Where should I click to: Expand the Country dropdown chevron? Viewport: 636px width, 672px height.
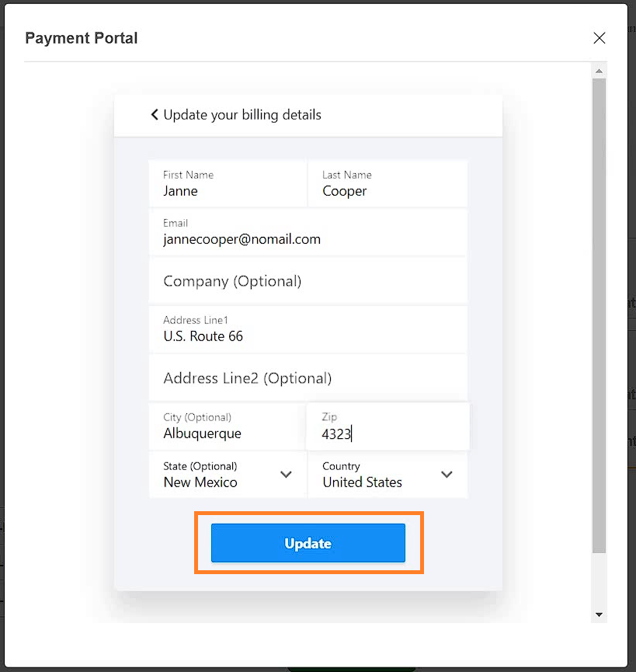447,475
